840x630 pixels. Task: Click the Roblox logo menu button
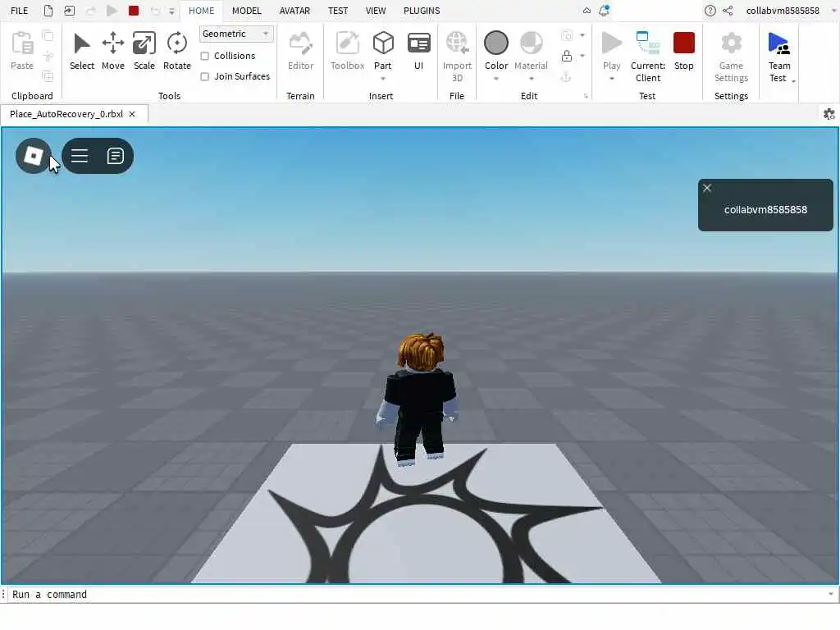(33, 156)
